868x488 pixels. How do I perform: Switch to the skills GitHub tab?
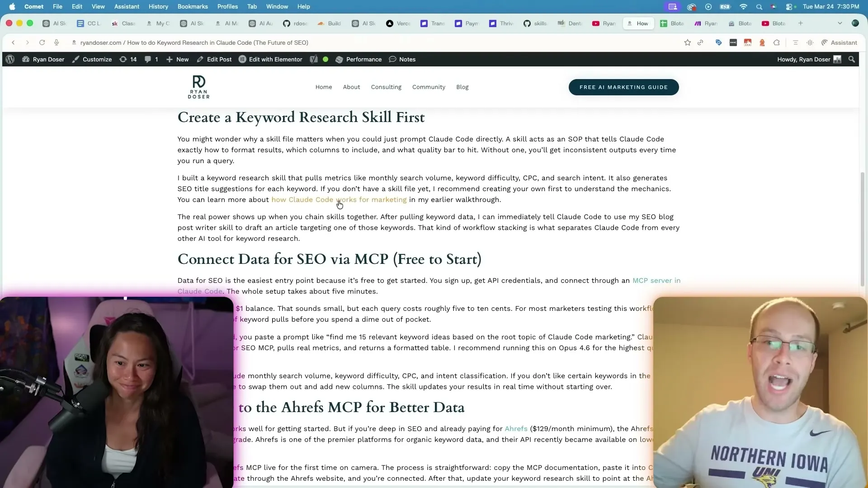[536, 23]
